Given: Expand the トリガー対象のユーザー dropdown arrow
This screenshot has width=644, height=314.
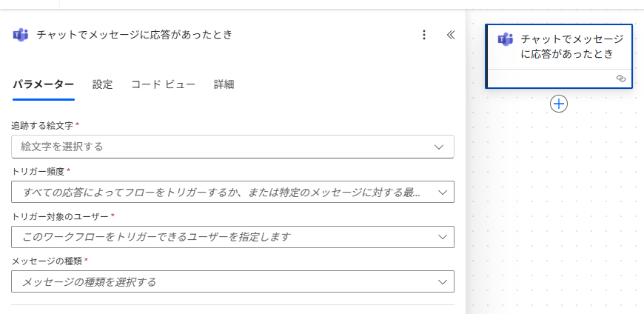Looking at the screenshot, I should (x=442, y=237).
